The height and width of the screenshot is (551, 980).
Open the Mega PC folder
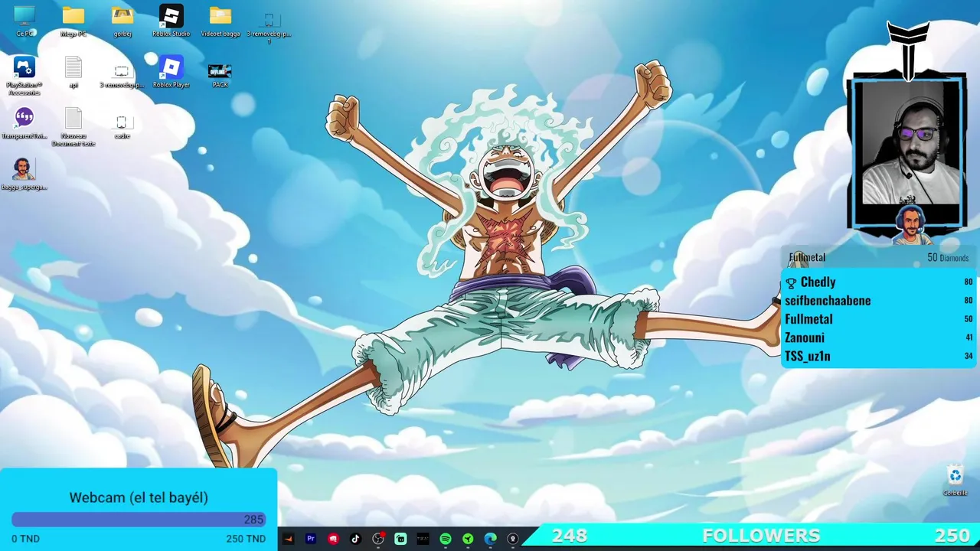click(73, 21)
